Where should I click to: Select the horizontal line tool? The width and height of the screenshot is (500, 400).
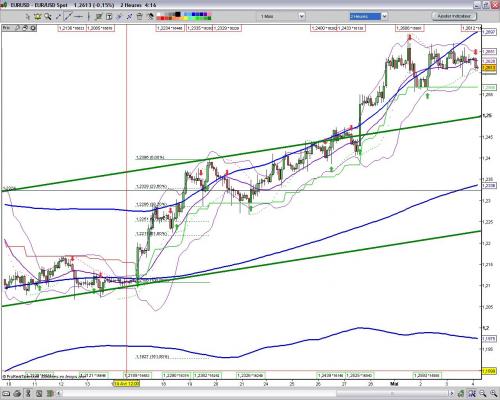(78, 17)
